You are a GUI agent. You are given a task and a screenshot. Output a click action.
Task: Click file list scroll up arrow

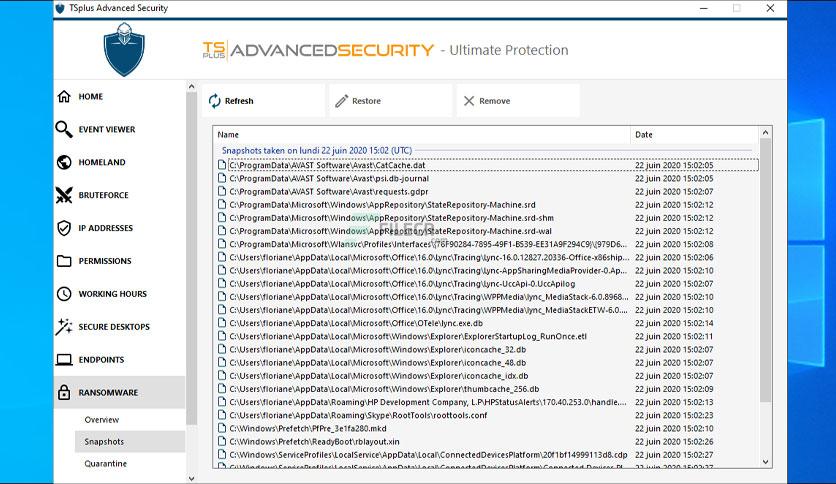coord(766,133)
